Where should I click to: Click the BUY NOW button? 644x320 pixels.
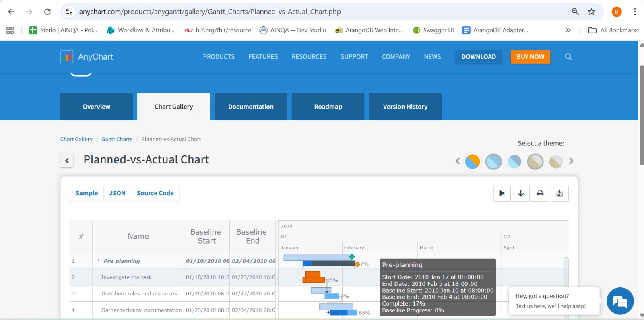click(530, 57)
